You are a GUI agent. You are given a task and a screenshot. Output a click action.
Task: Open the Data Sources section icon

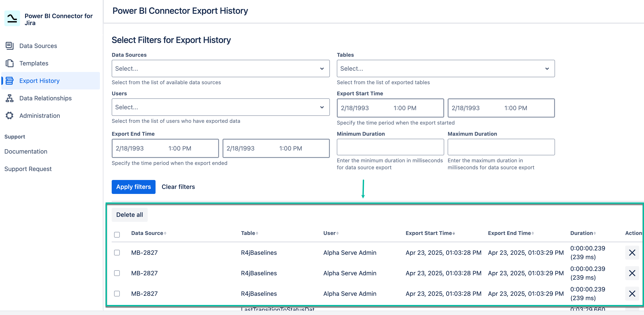point(9,46)
